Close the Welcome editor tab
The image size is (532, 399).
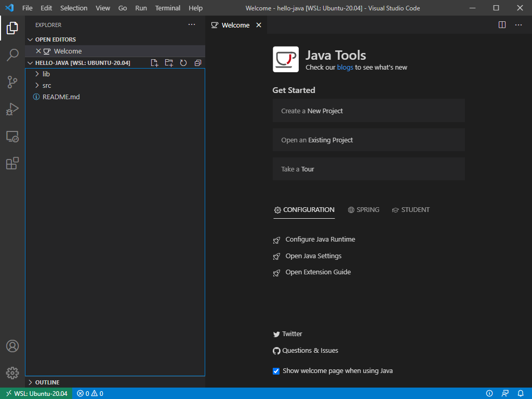(x=259, y=25)
